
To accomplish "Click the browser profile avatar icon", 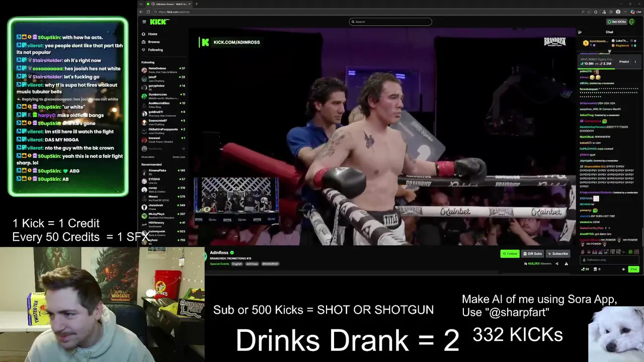I will (x=618, y=12).
